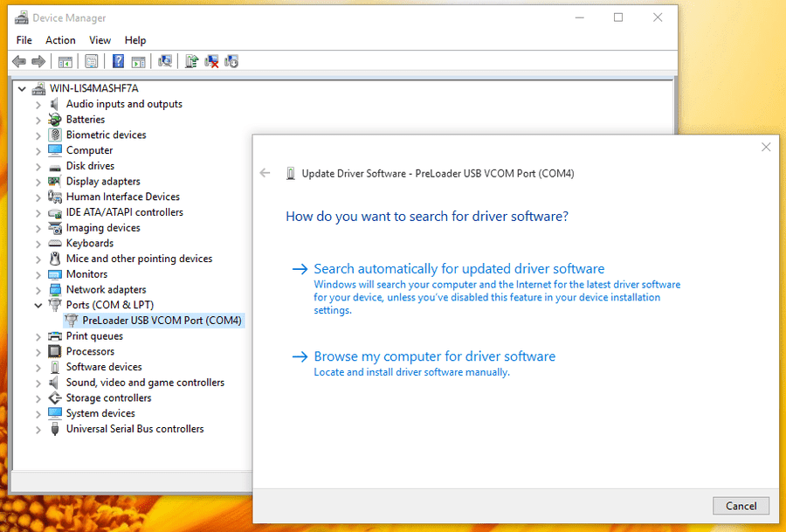Click Show/Hide Action Pane toolbar icon
The width and height of the screenshot is (786, 532).
(138, 62)
